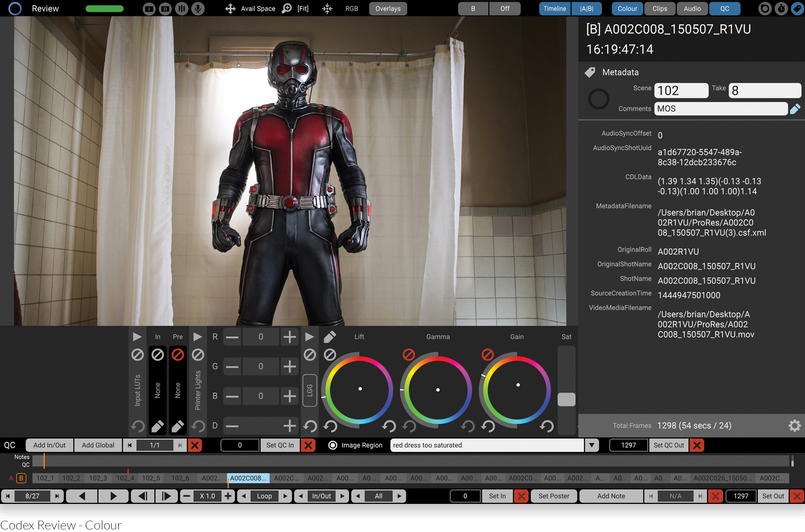Open metadata settings gear icon
The image size is (805, 532).
pyautogui.click(x=795, y=426)
